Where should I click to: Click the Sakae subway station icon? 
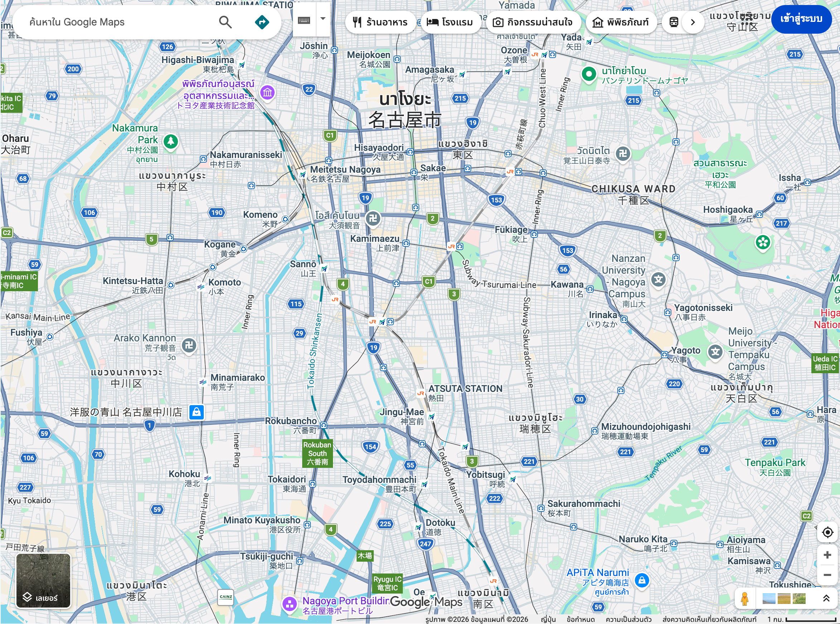414,173
